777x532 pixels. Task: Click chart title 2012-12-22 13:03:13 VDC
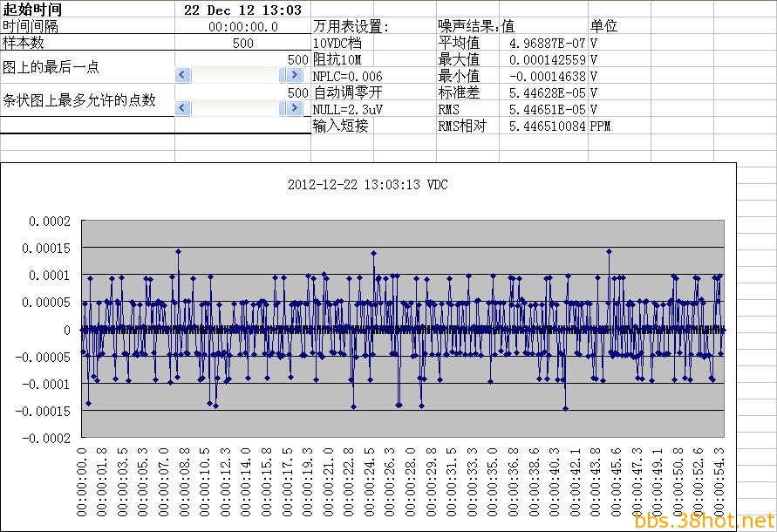pos(368,184)
